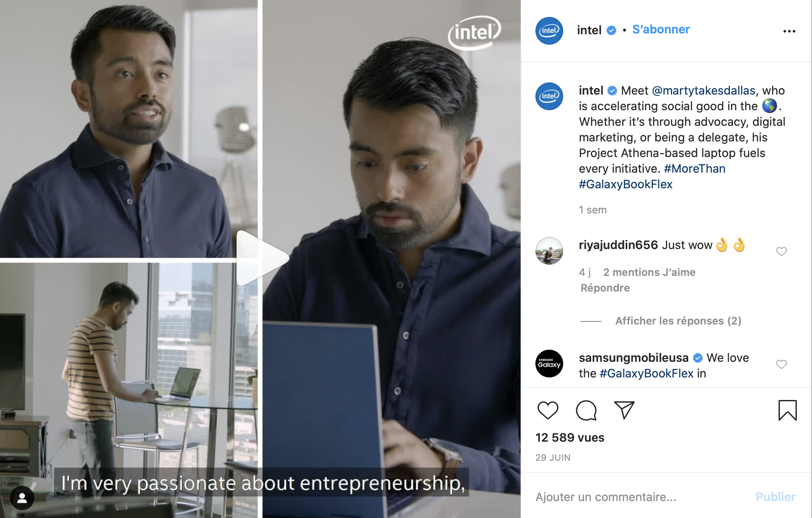Open samsungmobileusa Galaxy avatar
This screenshot has height=518, width=812.
[x=549, y=364]
